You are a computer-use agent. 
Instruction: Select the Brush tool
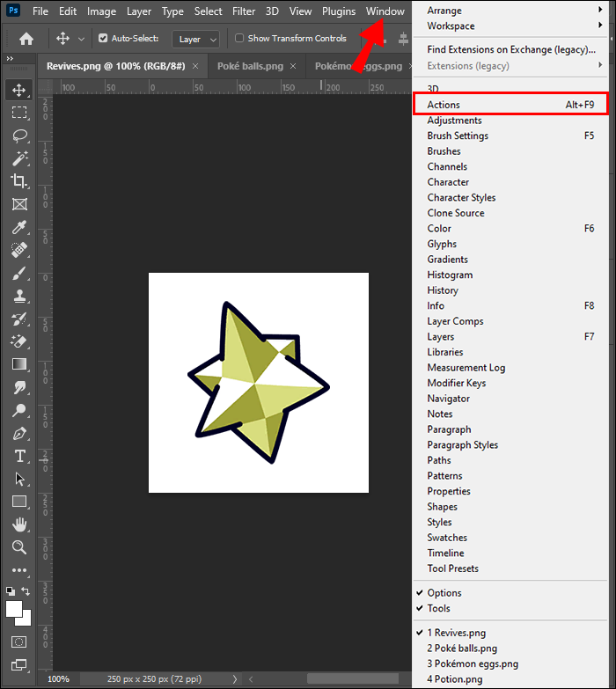click(x=18, y=273)
